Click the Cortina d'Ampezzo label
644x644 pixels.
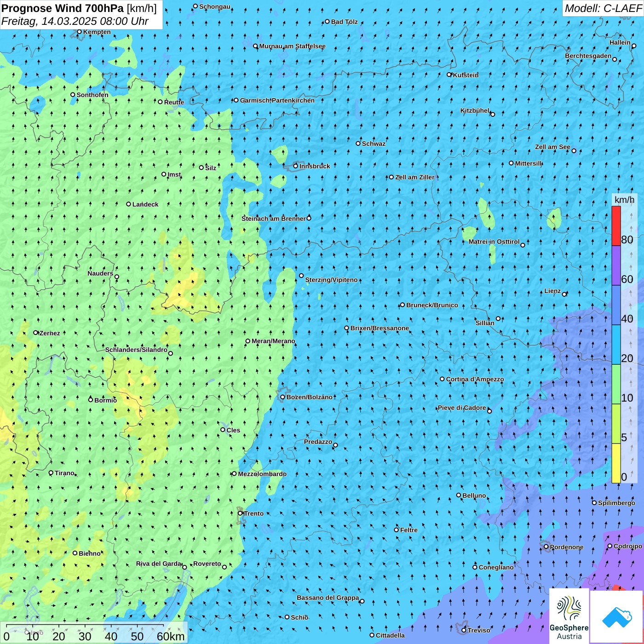pyautogui.click(x=475, y=379)
